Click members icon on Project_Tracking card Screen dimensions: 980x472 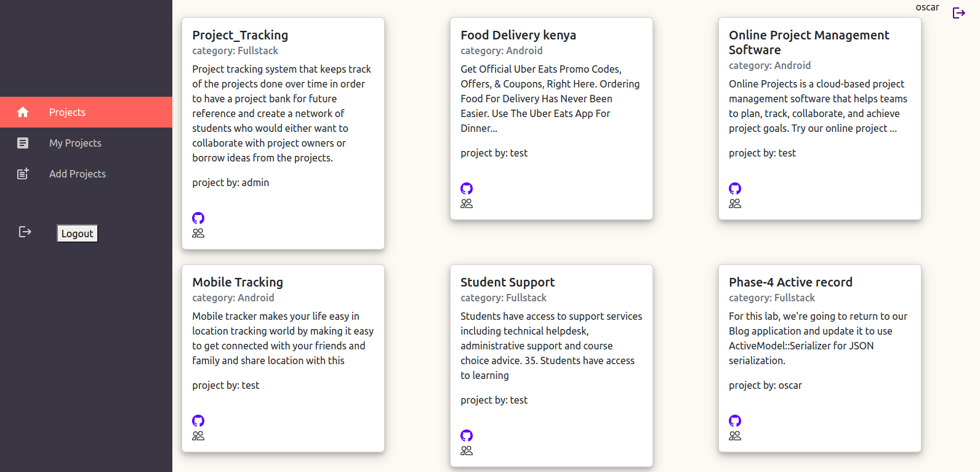click(198, 233)
